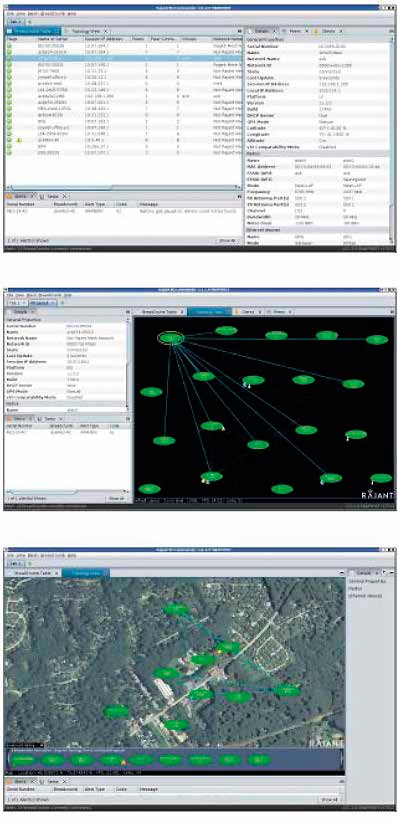This screenshot has height=821, width=398.
Task: Click Show All button under the satellite map
Action: pyautogui.click(x=329, y=800)
